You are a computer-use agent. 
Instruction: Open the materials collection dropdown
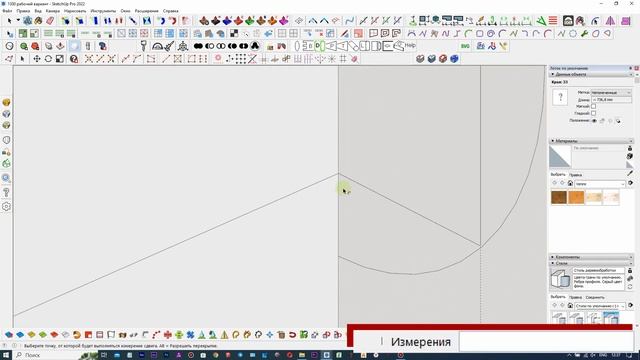(600, 184)
